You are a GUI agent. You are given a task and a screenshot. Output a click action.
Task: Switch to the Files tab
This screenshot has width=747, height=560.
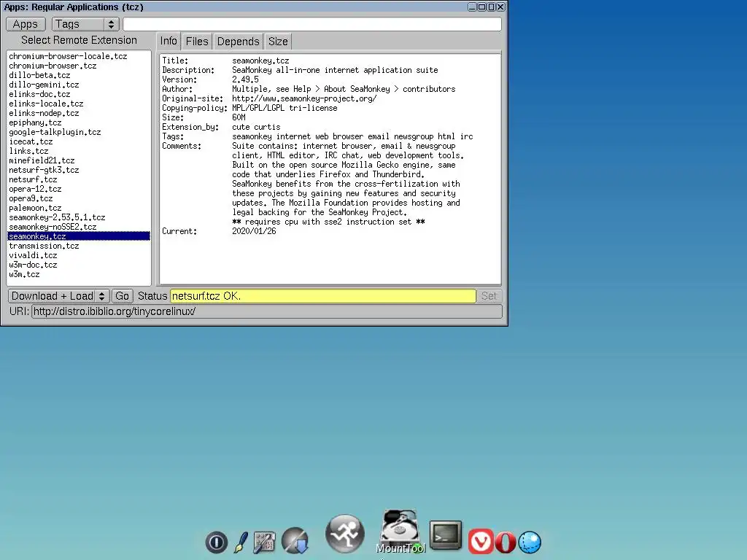pyautogui.click(x=197, y=42)
